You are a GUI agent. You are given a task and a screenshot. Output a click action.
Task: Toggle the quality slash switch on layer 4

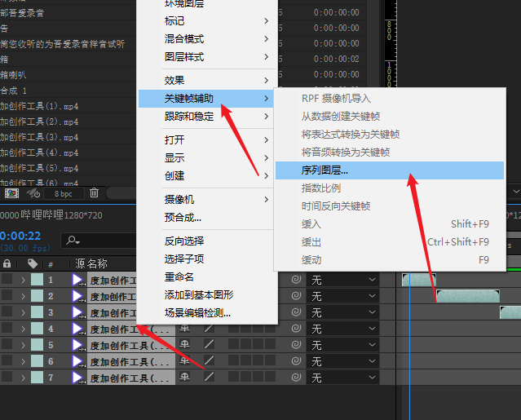pyautogui.click(x=209, y=329)
